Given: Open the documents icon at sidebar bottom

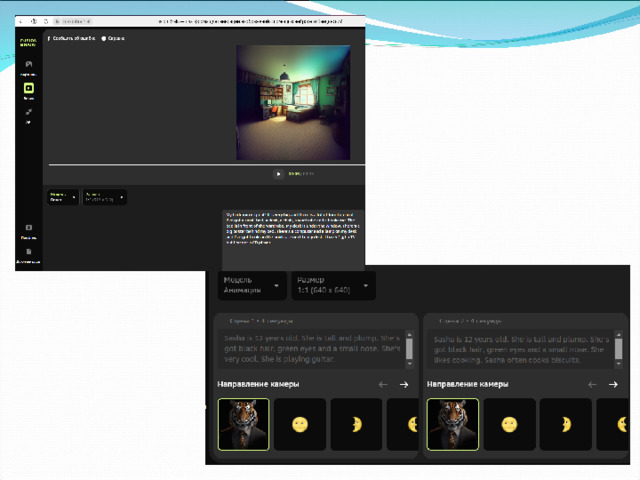Looking at the screenshot, I should tap(29, 252).
